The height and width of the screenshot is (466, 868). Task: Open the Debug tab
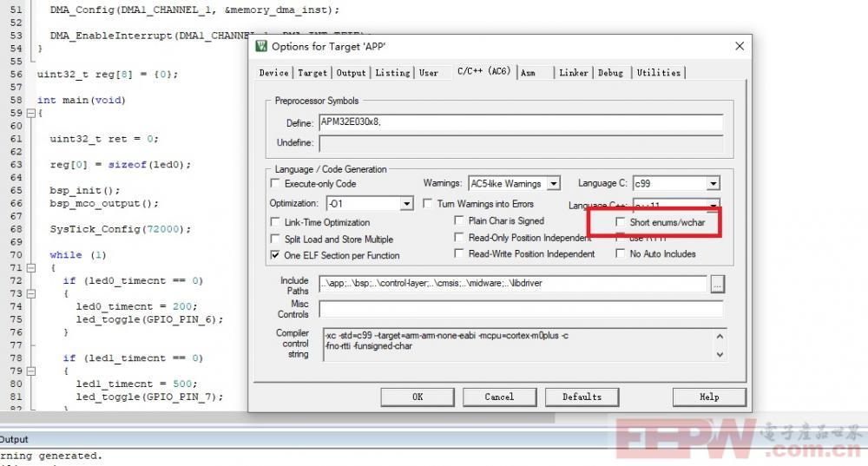tap(610, 73)
